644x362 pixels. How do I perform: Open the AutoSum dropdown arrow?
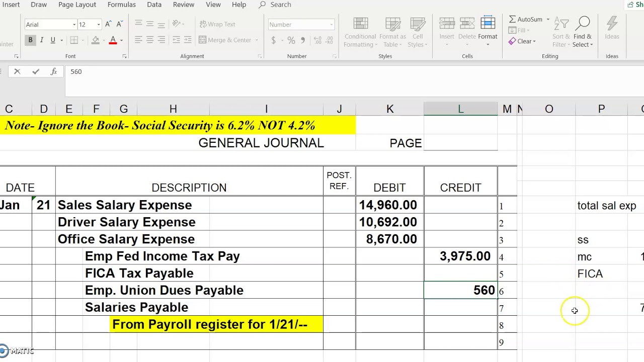[548, 19]
